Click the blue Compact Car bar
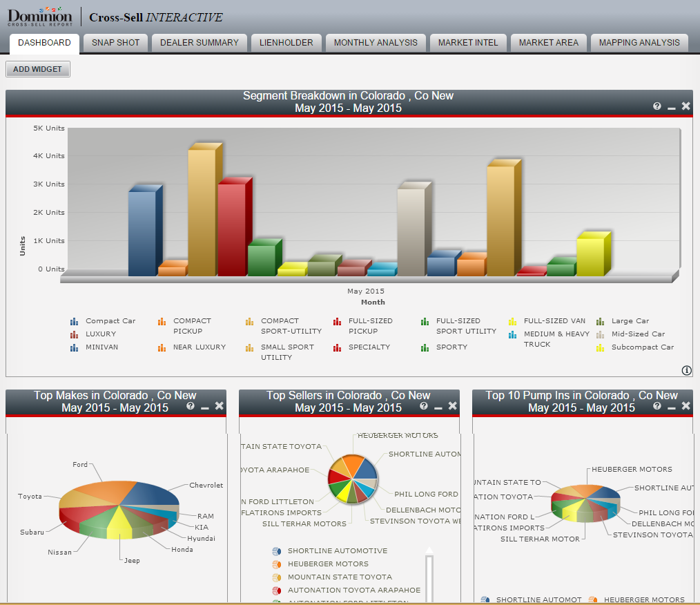 click(142, 233)
